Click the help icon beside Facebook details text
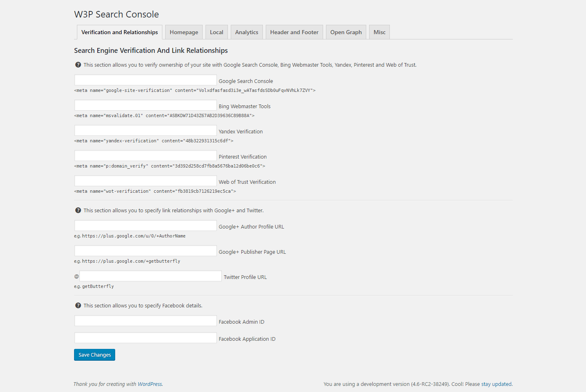 [78, 305]
